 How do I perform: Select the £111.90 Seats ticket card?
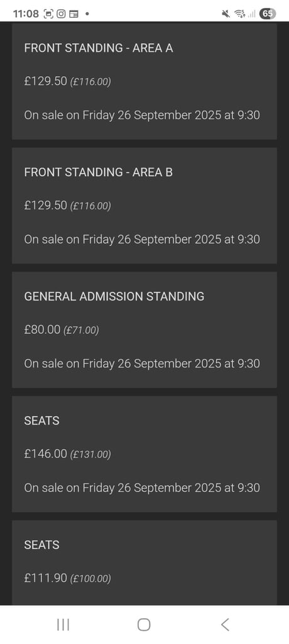(x=144, y=562)
